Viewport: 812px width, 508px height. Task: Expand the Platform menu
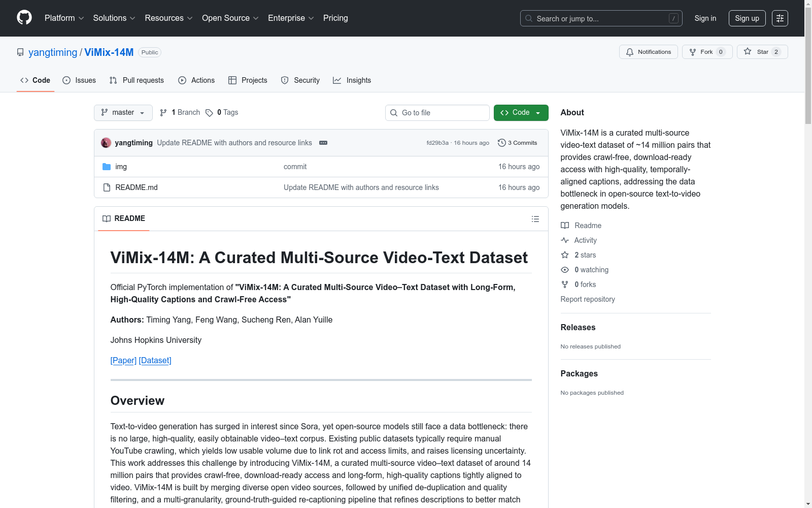(x=64, y=18)
